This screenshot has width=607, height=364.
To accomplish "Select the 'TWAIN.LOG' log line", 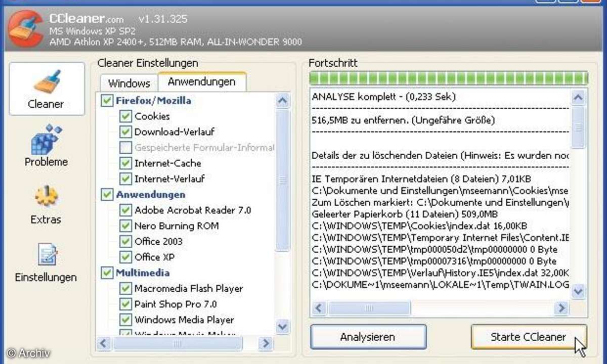I will tap(441, 285).
